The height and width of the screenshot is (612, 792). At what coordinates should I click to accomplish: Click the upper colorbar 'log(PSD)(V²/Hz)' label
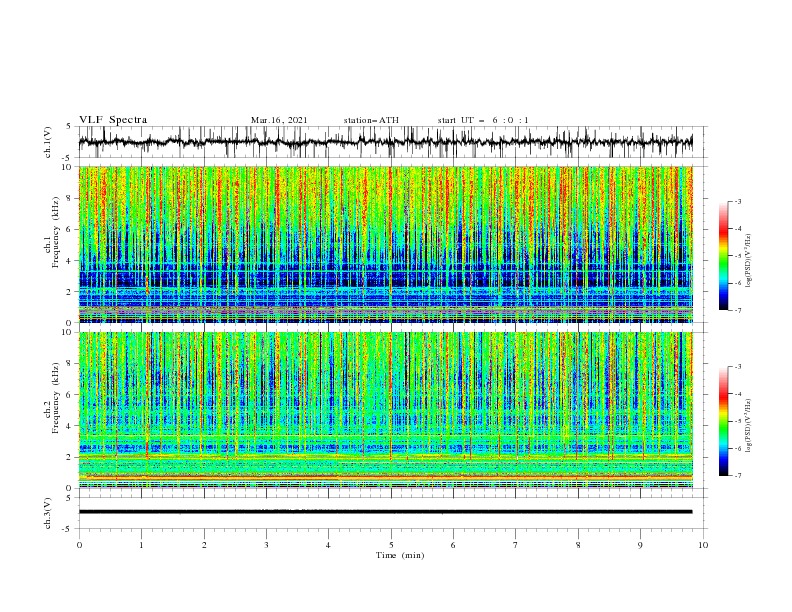coord(749,261)
